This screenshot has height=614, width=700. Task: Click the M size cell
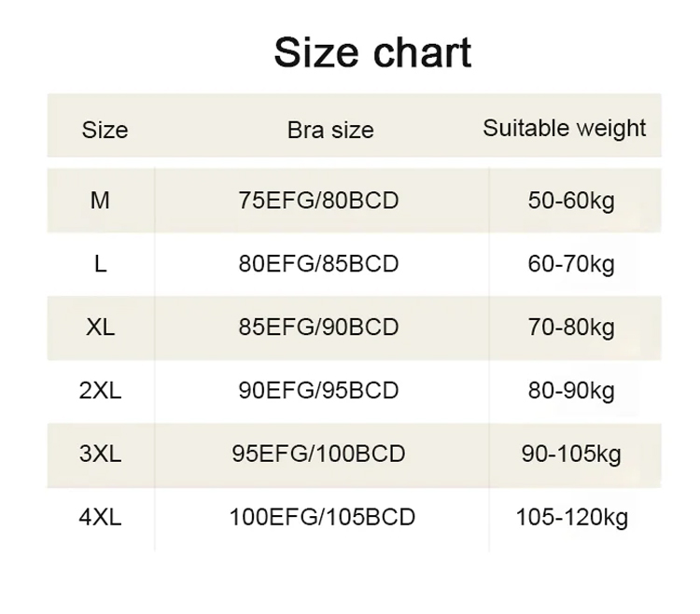pos(100,201)
